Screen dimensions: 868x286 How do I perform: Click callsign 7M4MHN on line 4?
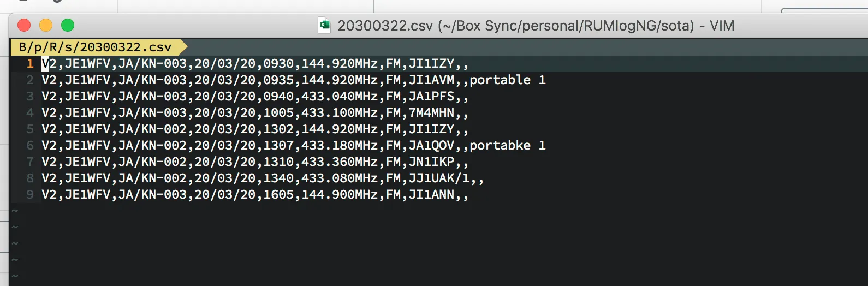coord(431,112)
